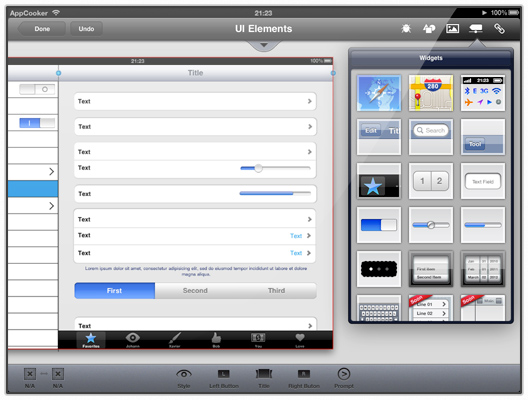The height and width of the screenshot is (400, 528).
Task: Add the progress bar widget from Widgets panel
Action: click(483, 225)
